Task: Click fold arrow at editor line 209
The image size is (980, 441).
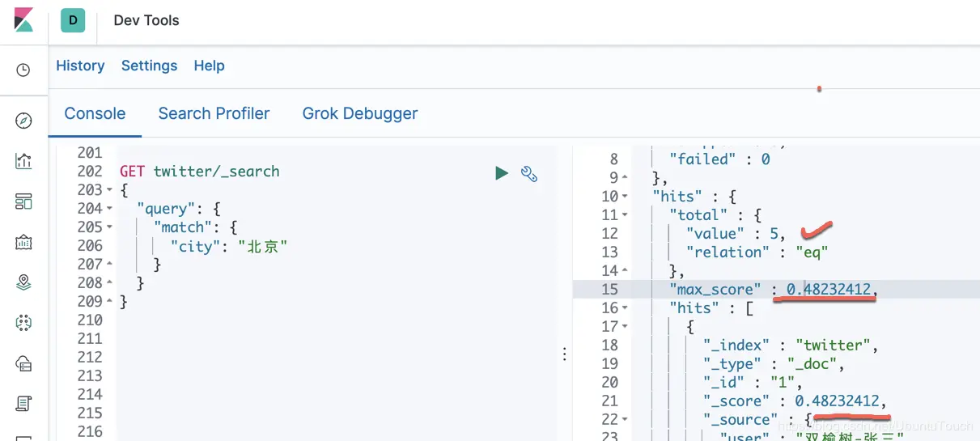Action: coord(109,302)
